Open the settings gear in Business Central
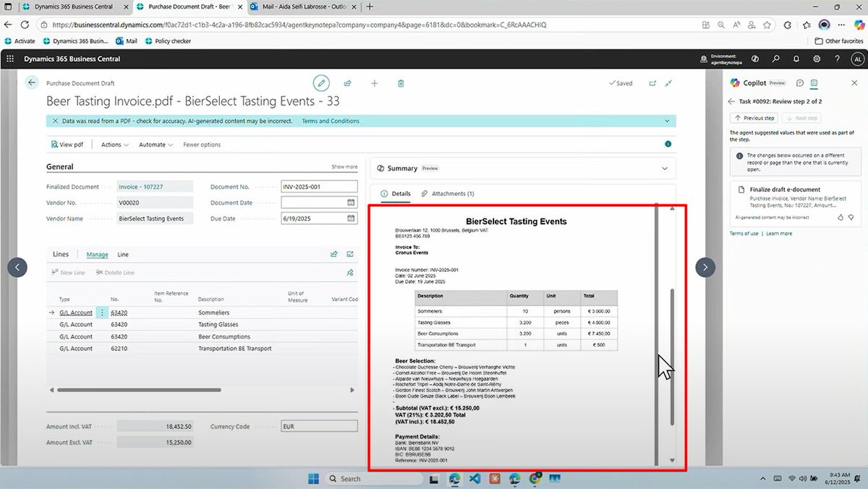This screenshot has height=489, width=868. [x=817, y=59]
